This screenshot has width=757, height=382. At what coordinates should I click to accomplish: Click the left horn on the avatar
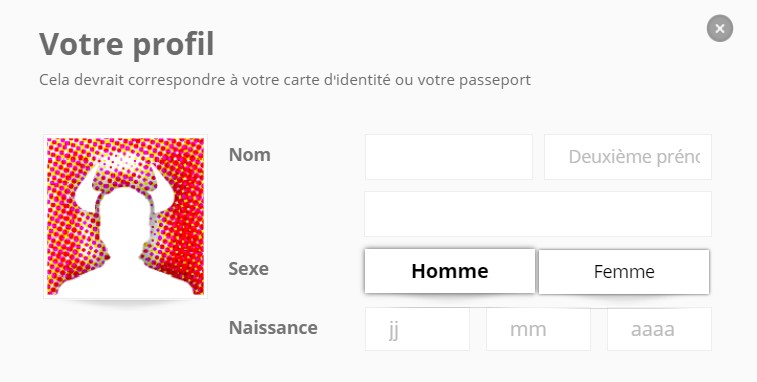tap(87, 189)
